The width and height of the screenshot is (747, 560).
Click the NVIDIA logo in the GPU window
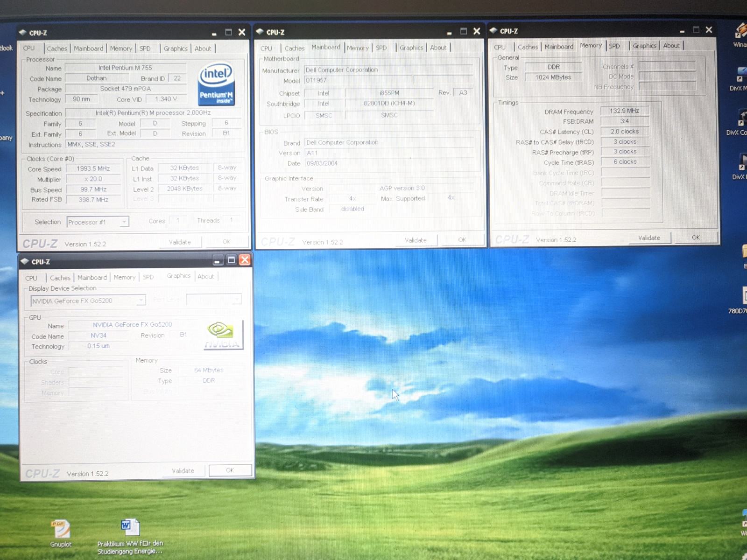[224, 335]
